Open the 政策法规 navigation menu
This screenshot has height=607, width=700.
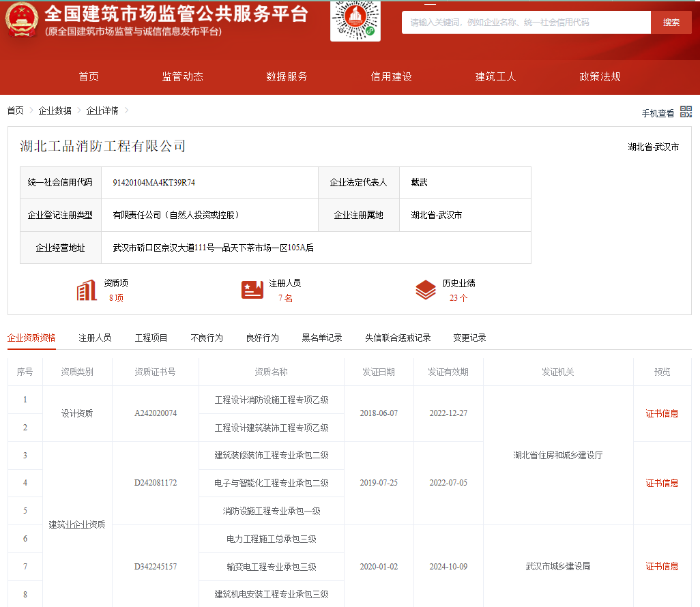tap(600, 77)
